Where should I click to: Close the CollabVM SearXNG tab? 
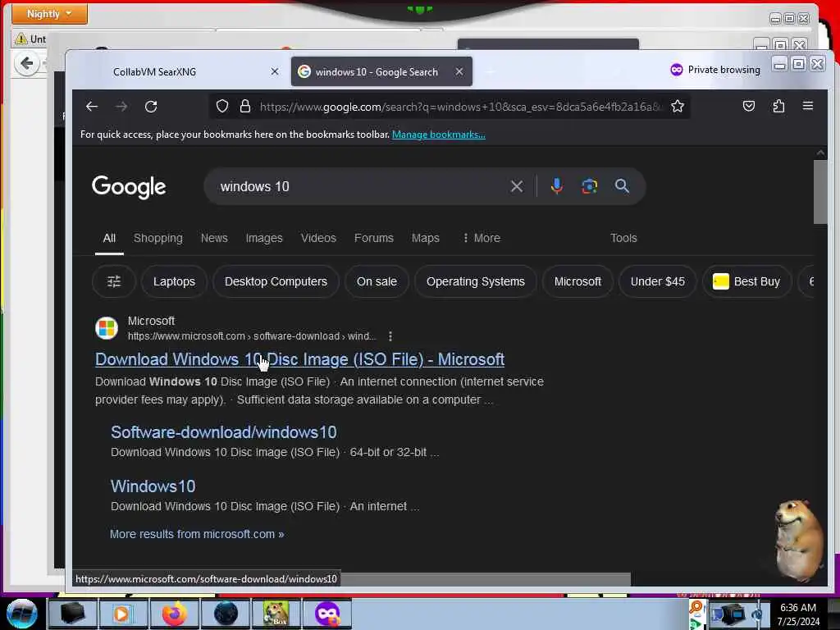[274, 71]
